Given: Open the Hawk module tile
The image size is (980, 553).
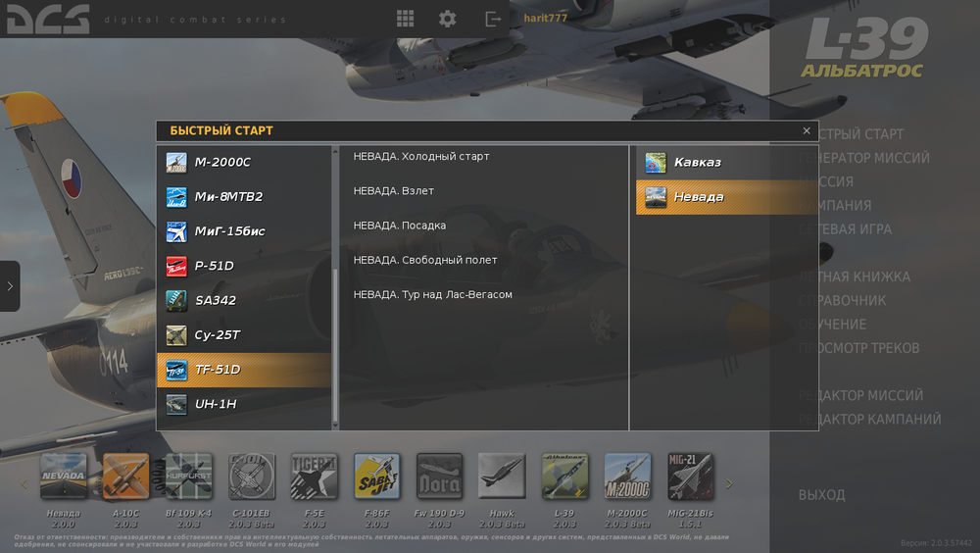Looking at the screenshot, I should tap(502, 477).
